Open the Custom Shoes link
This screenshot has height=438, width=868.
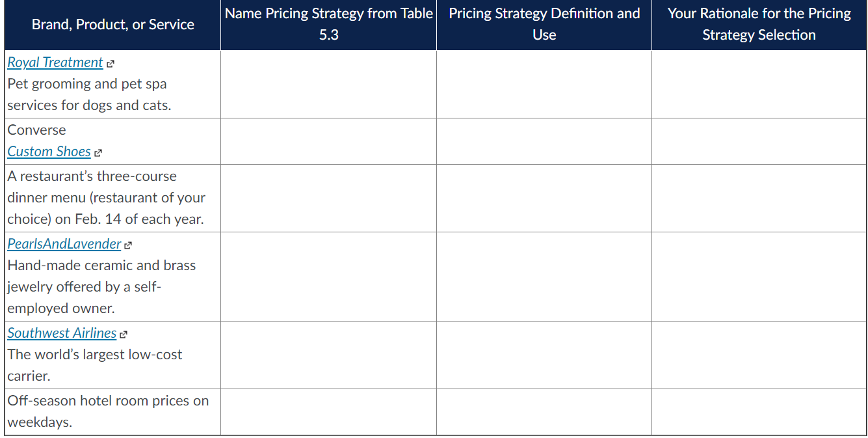point(49,152)
